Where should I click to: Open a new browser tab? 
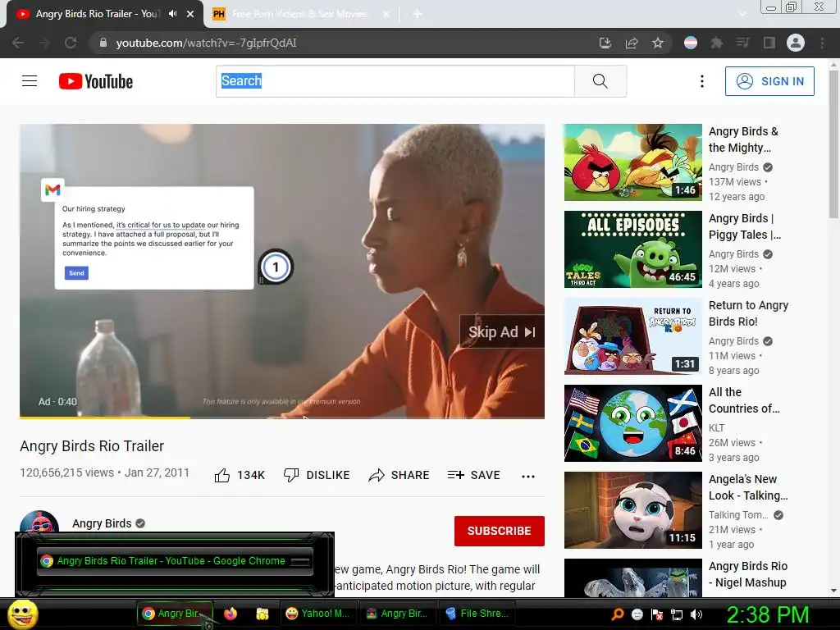click(x=418, y=14)
